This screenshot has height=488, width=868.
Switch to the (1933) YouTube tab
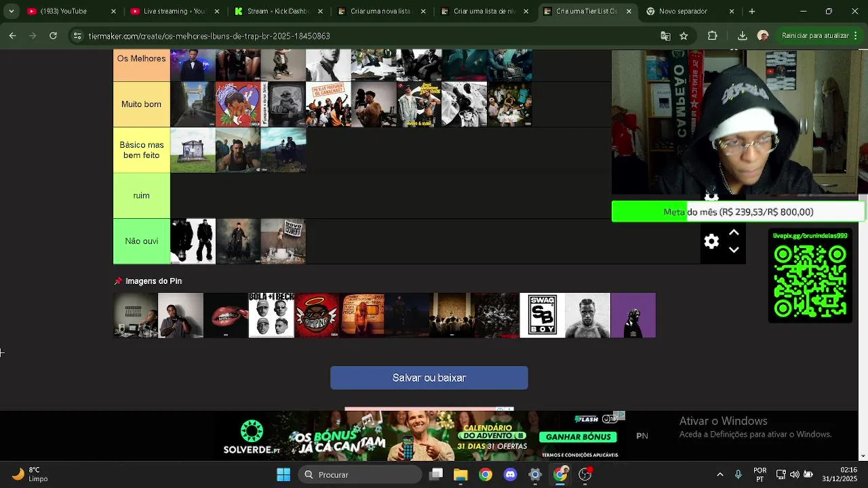coord(73,12)
